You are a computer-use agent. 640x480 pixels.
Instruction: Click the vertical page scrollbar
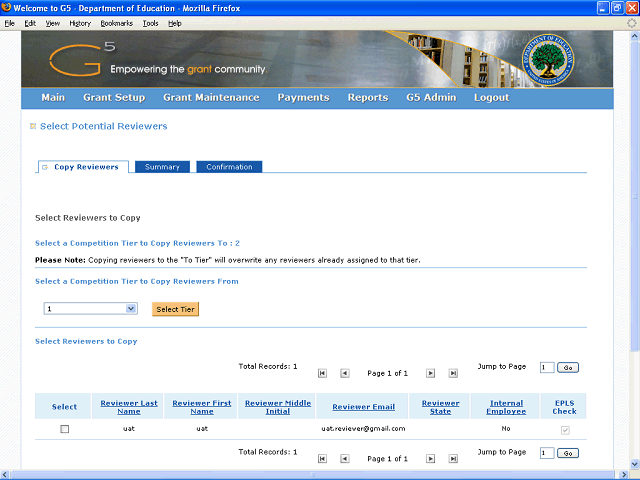[633, 250]
